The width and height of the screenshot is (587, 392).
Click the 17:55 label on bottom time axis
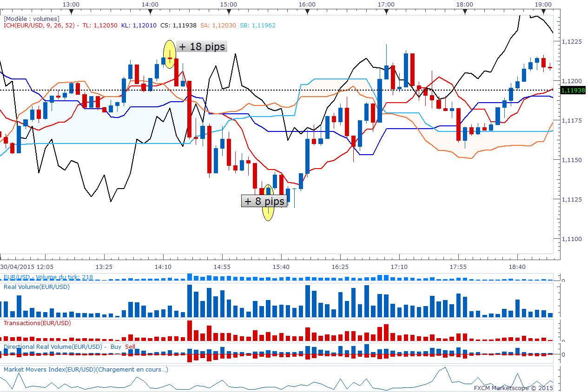click(x=458, y=267)
